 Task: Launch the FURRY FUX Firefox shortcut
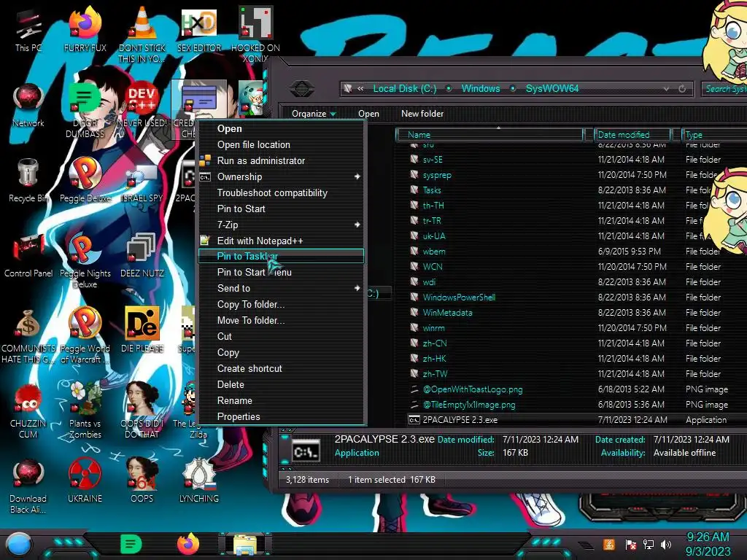click(85, 29)
